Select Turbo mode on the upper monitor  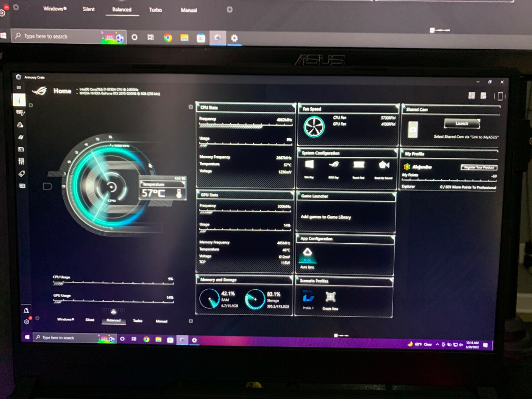point(155,10)
